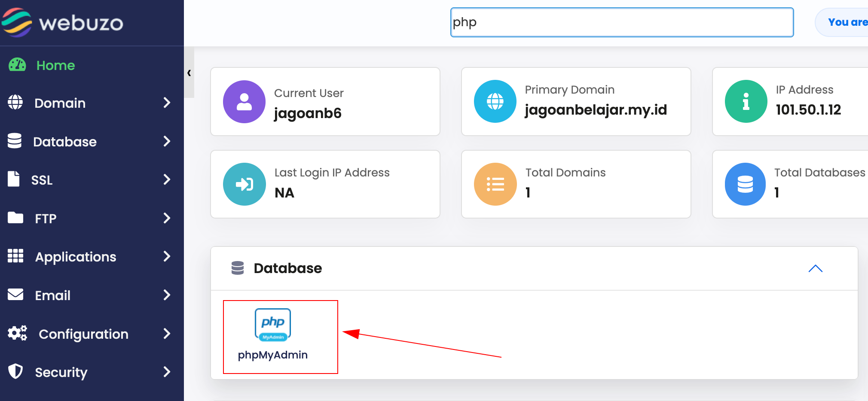The image size is (868, 401).
Task: Expand the Domain menu arrow
Action: pos(167,103)
